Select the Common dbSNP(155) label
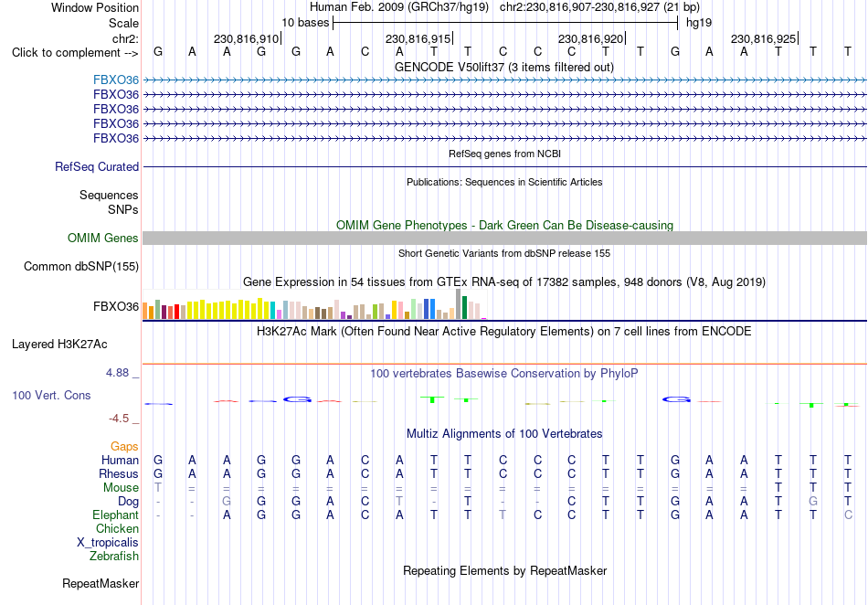 point(81,266)
